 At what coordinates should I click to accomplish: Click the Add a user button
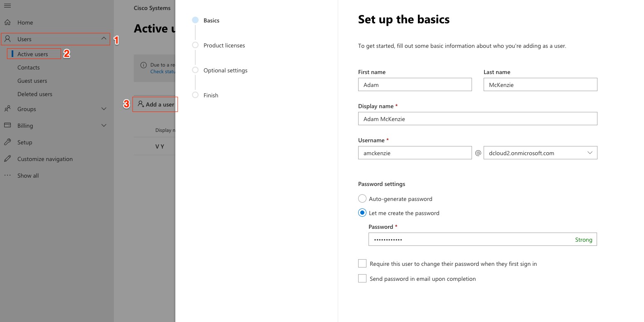(155, 104)
